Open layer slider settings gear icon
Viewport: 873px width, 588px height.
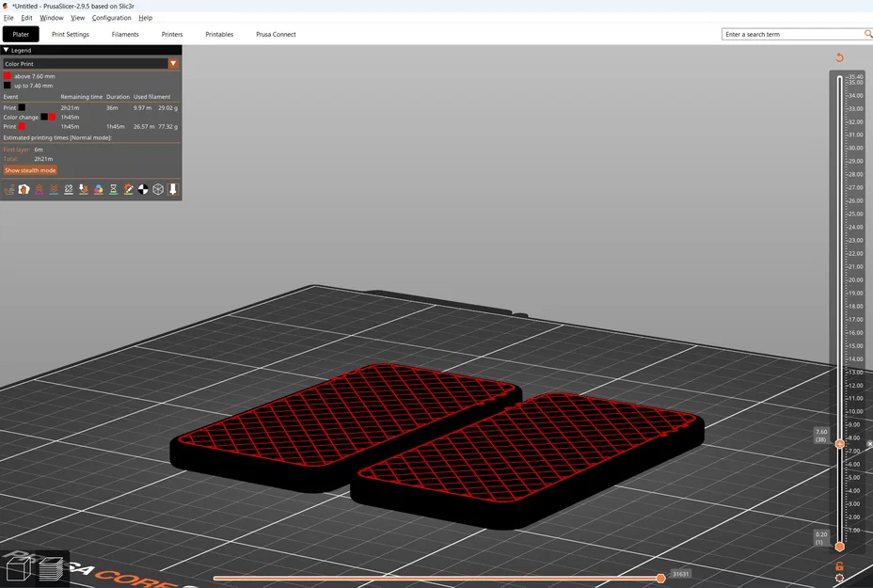[839, 579]
